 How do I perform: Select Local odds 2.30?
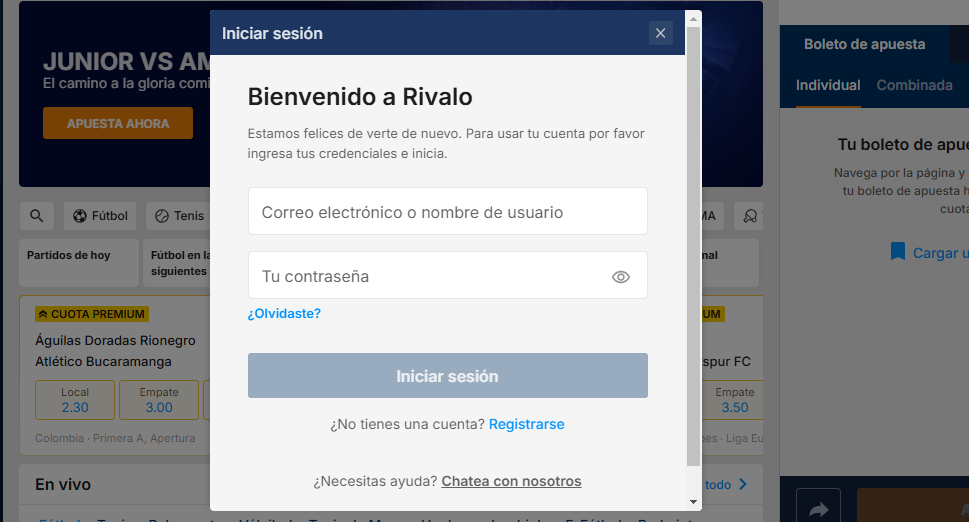(x=75, y=400)
